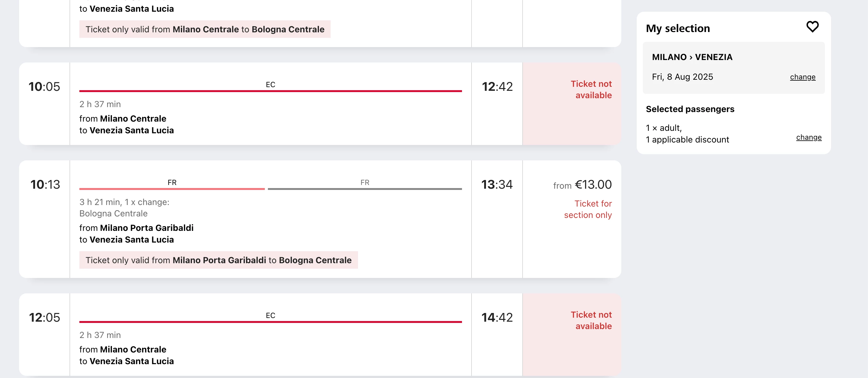Click the 10:13 departure time
The height and width of the screenshot is (378, 868).
[x=45, y=184]
